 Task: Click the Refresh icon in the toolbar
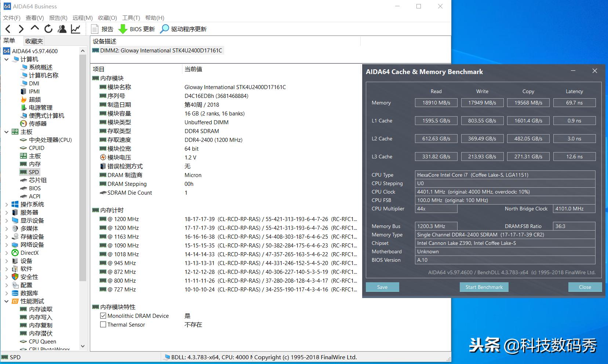[x=48, y=29]
